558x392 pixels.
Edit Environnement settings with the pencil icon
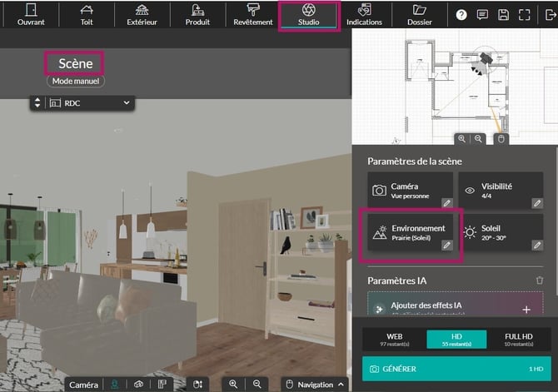(x=446, y=246)
